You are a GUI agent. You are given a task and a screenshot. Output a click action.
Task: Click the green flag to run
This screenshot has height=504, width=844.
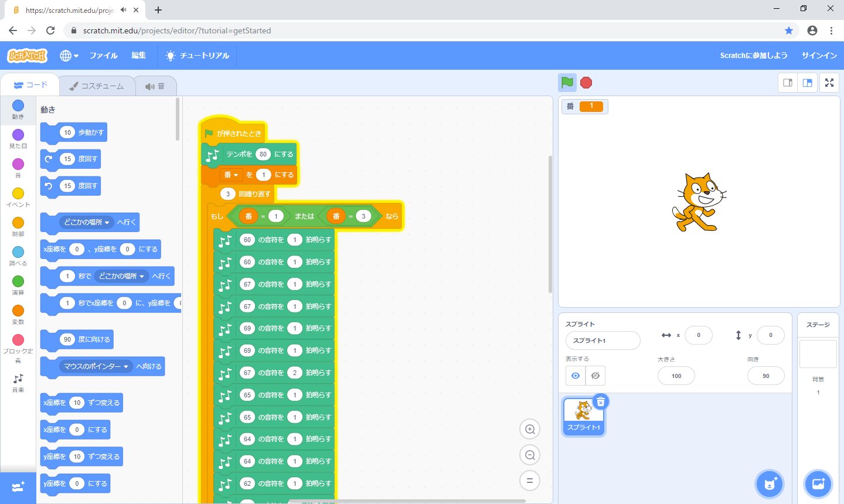567,83
